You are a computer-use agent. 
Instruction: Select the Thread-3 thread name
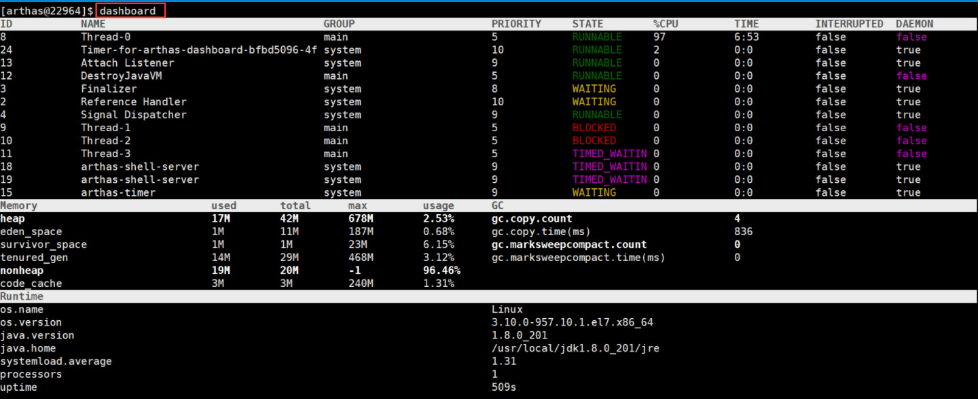click(106, 153)
